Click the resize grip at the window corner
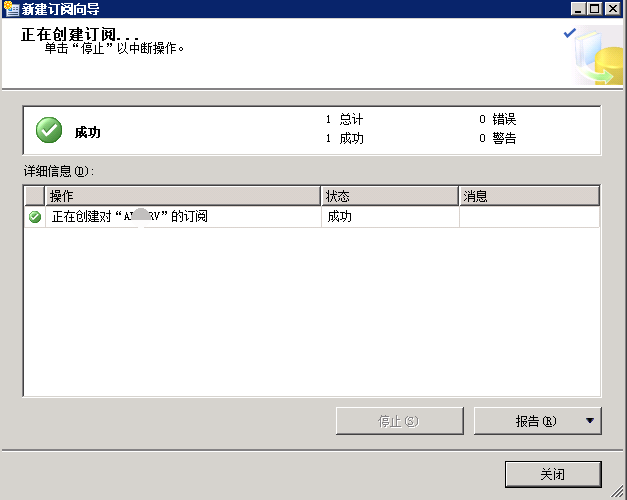The height and width of the screenshot is (500, 627). (x=617, y=491)
